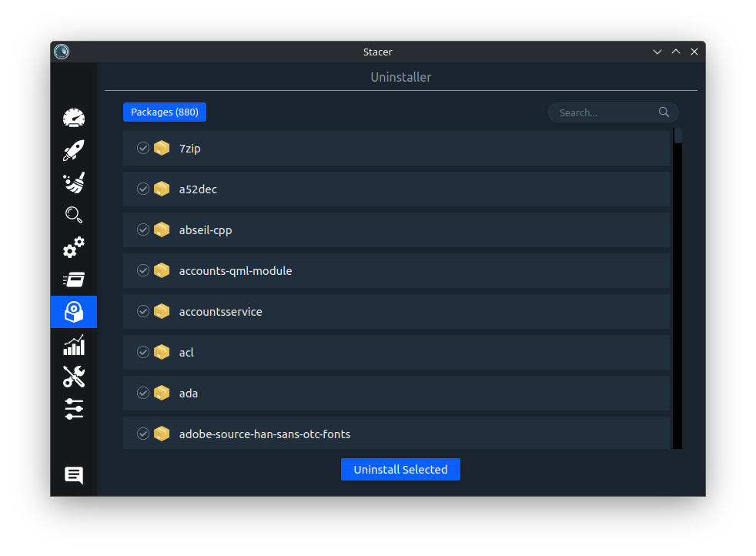
Task: Open the Dashboard speedometer icon
Action: [x=74, y=118]
